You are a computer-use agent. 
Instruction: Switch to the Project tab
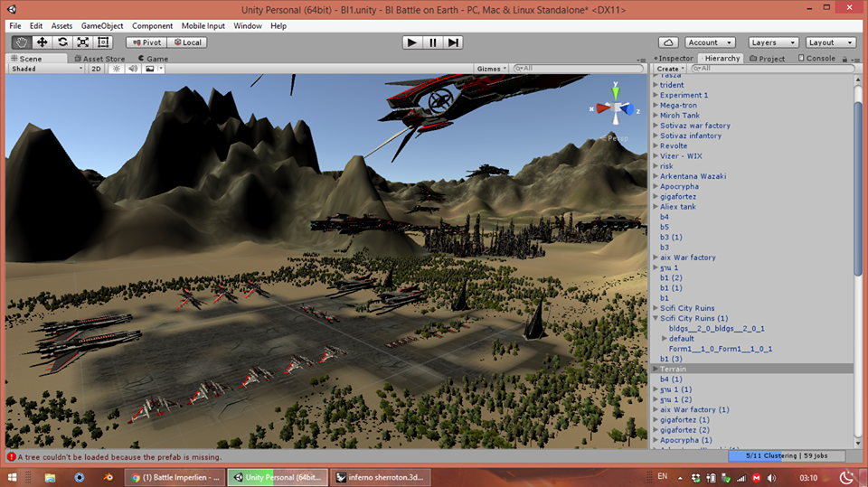pyautogui.click(x=767, y=59)
